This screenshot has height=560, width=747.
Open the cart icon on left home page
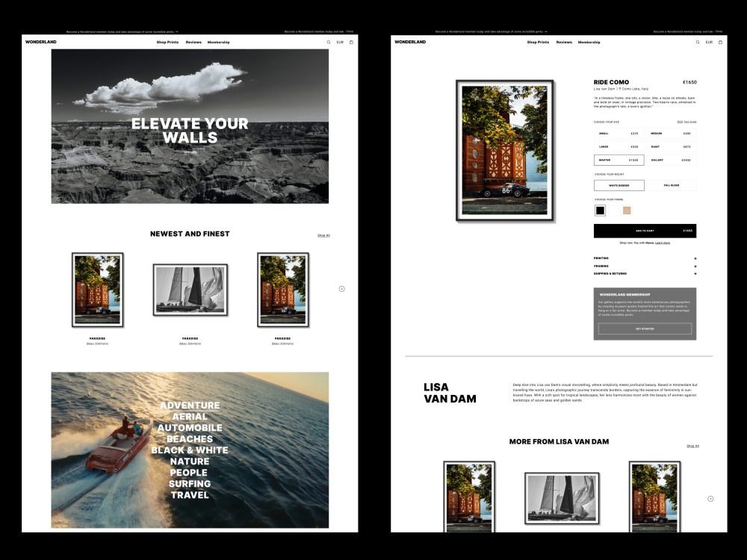(x=351, y=43)
